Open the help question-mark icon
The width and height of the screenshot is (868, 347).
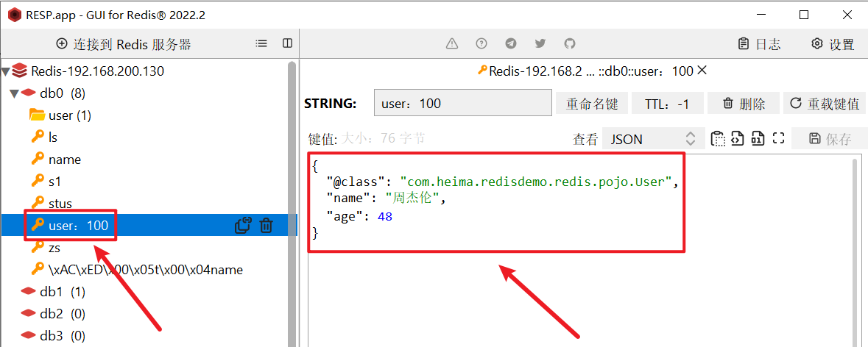(481, 43)
